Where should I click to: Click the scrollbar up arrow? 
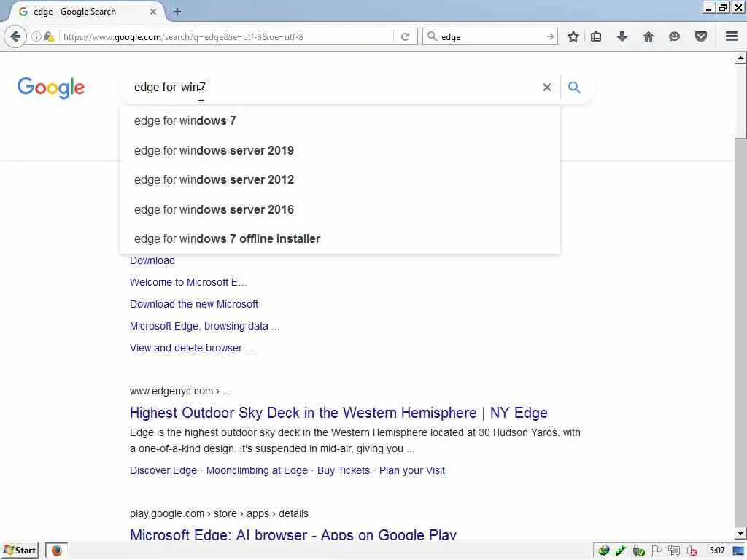click(740, 58)
